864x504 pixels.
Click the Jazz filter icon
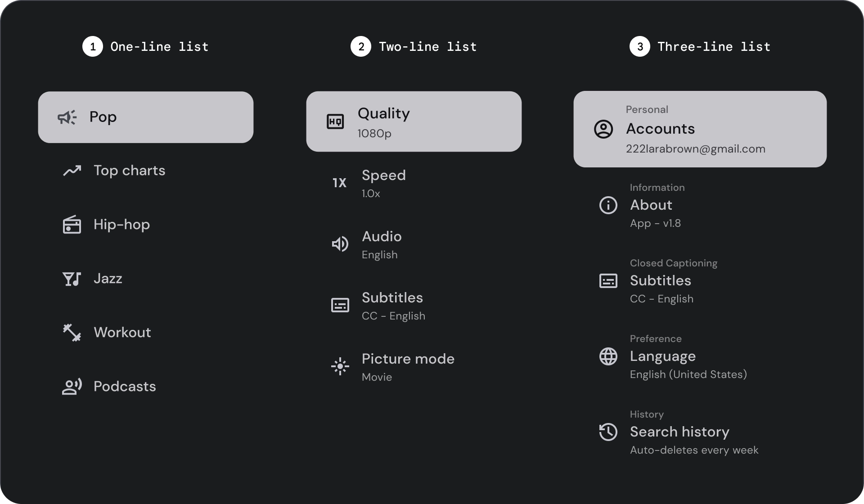72,278
